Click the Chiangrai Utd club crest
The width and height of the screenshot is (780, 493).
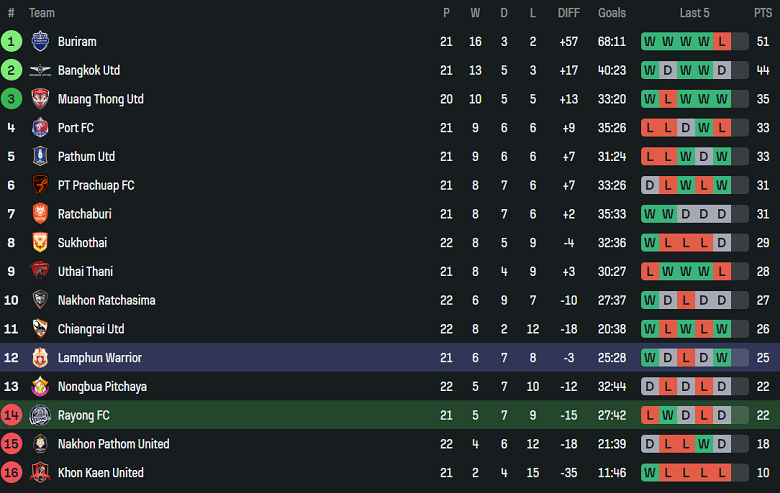[40, 329]
